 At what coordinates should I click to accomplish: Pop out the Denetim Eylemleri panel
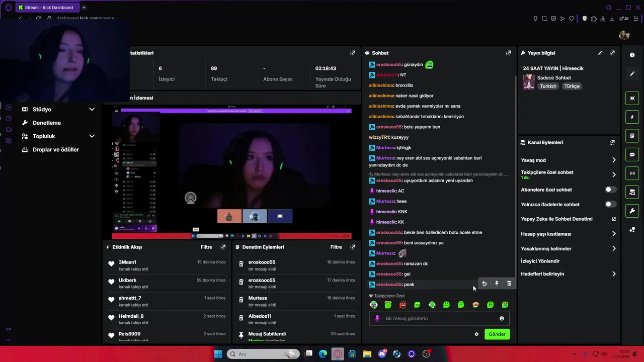[x=353, y=247]
